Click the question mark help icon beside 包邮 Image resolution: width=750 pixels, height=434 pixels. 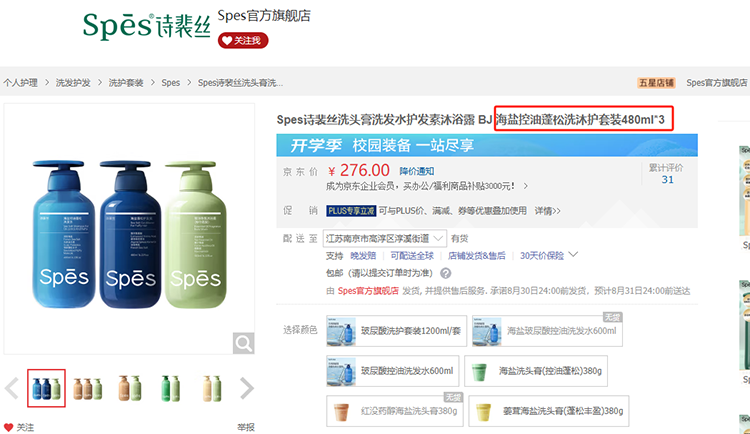coord(445,273)
